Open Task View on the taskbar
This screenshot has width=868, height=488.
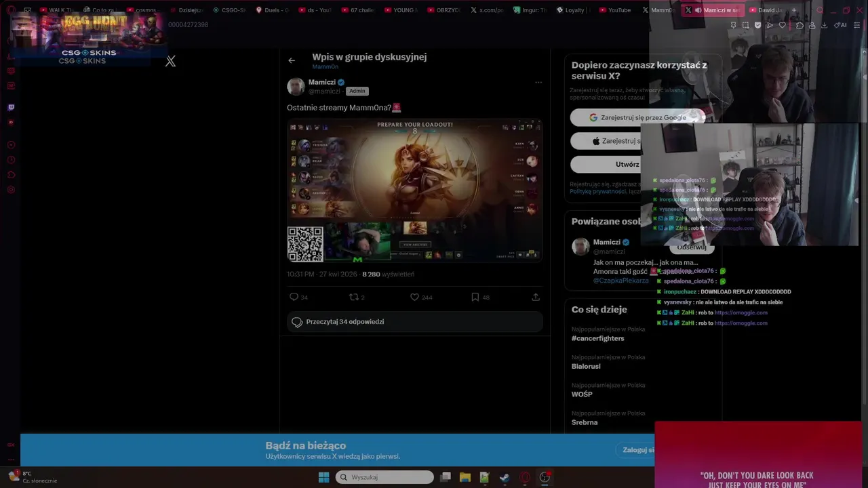tap(446, 477)
